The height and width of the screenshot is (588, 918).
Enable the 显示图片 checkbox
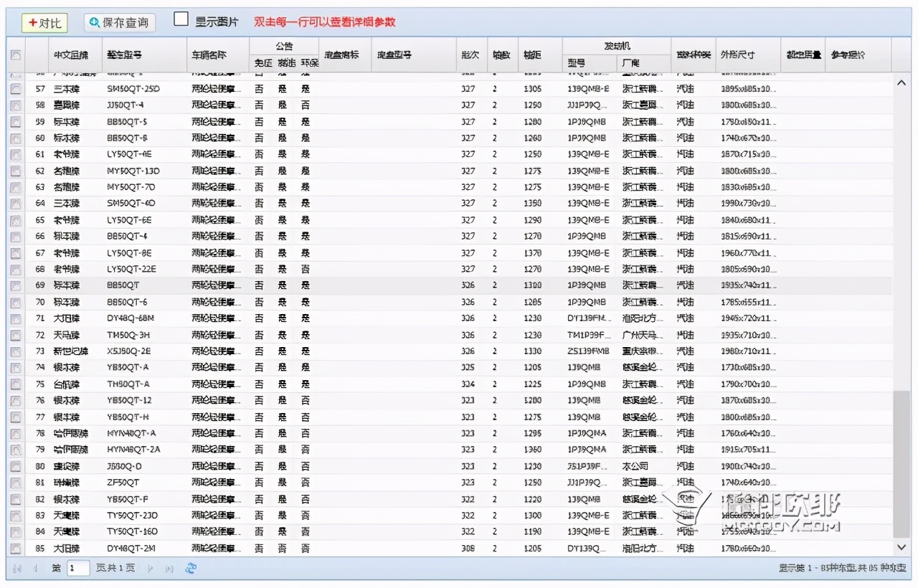181,20
